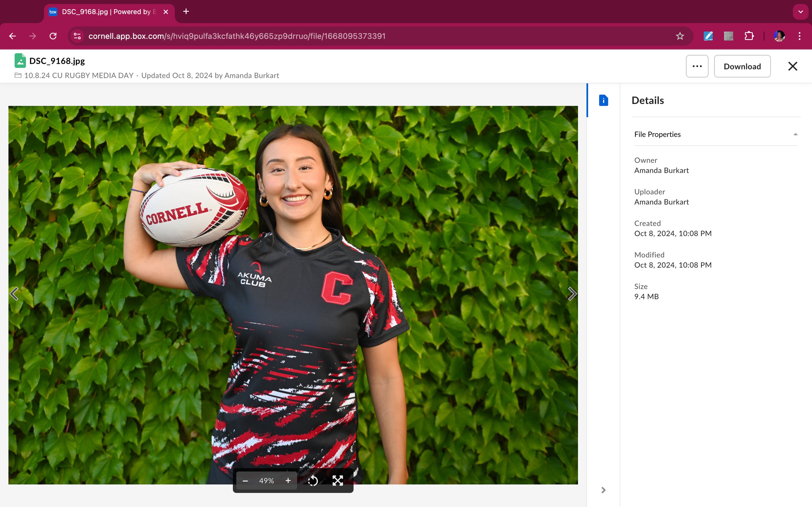Go to the next image arrow
The image size is (812, 507).
pos(572,294)
